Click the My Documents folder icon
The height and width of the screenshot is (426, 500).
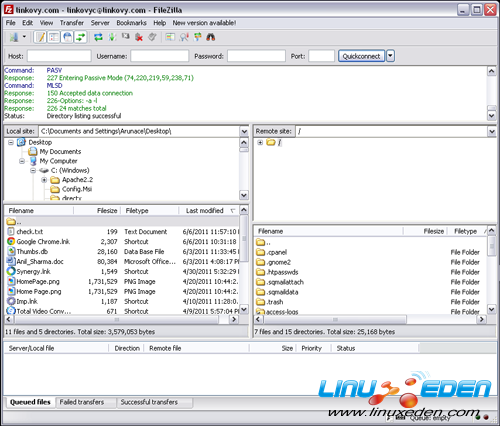[x=33, y=152]
